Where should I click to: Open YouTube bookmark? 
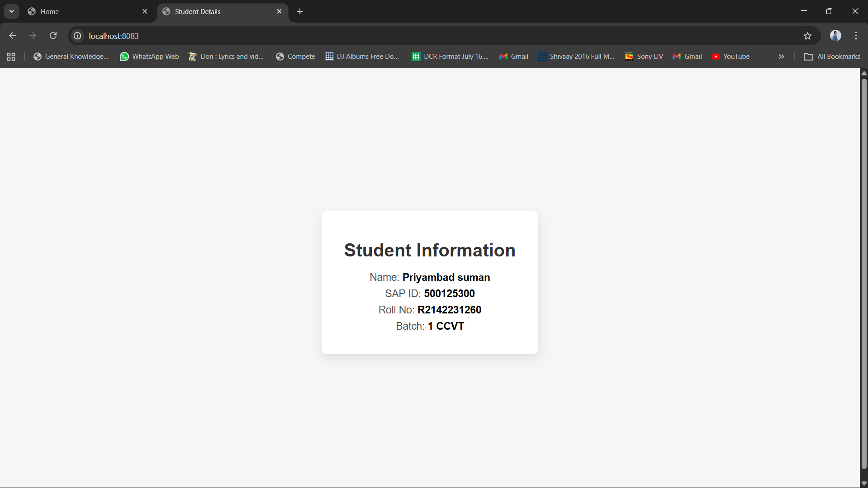[730, 57]
